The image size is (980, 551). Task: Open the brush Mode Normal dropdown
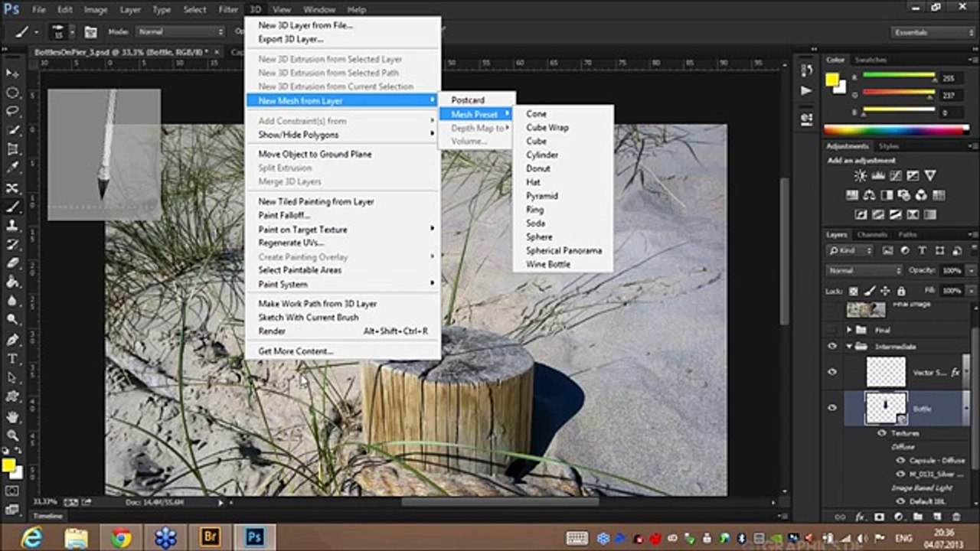(181, 32)
